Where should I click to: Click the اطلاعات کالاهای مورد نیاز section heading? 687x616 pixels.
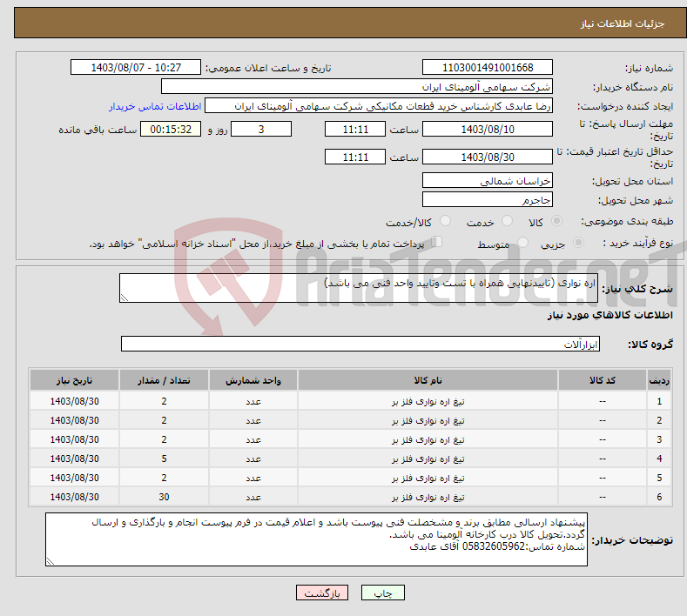[x=610, y=315]
